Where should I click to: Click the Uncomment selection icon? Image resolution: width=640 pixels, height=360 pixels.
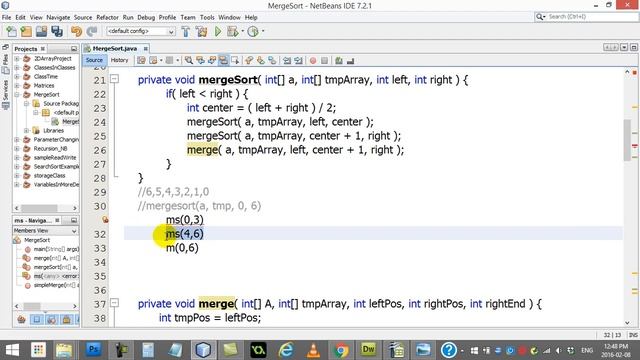pyautogui.click(x=350, y=60)
